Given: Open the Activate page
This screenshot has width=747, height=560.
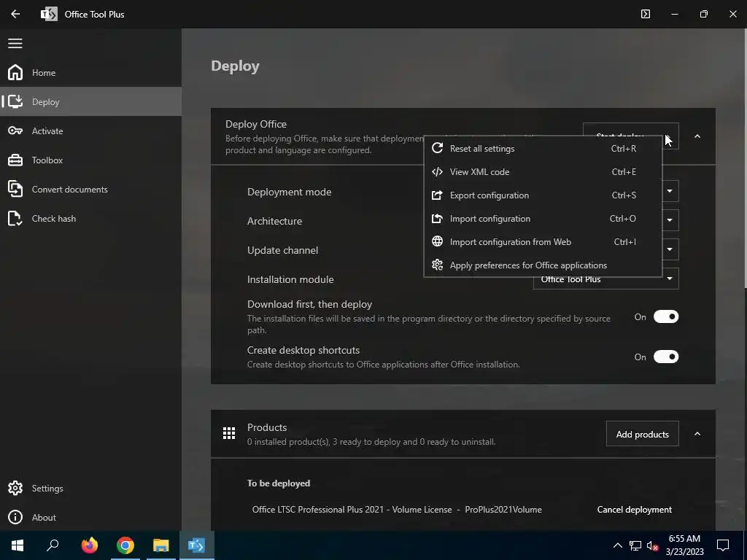Looking at the screenshot, I should 90,131.
